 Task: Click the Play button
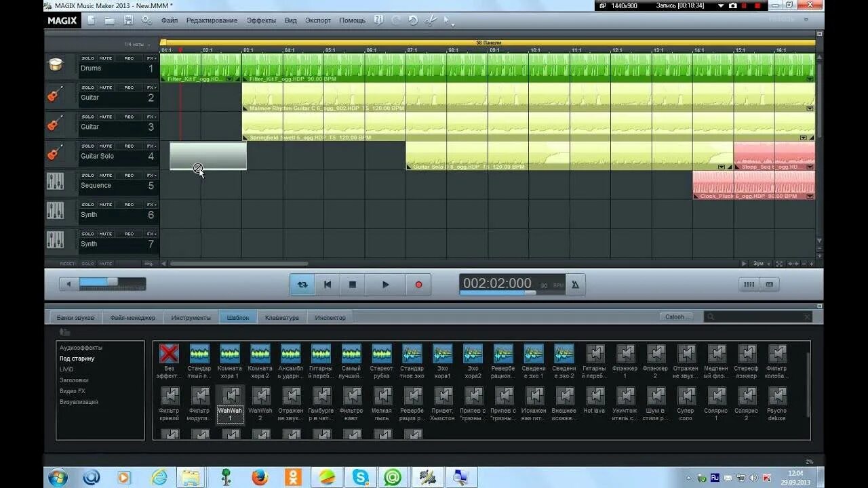(385, 285)
